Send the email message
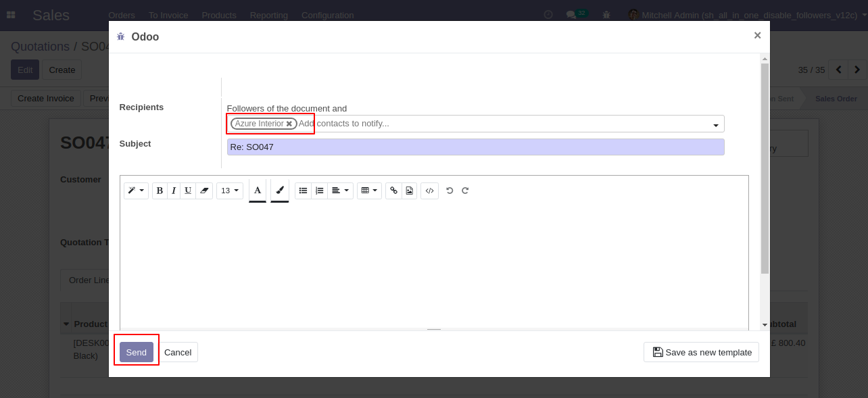Viewport: 868px width, 398px height. point(137,352)
